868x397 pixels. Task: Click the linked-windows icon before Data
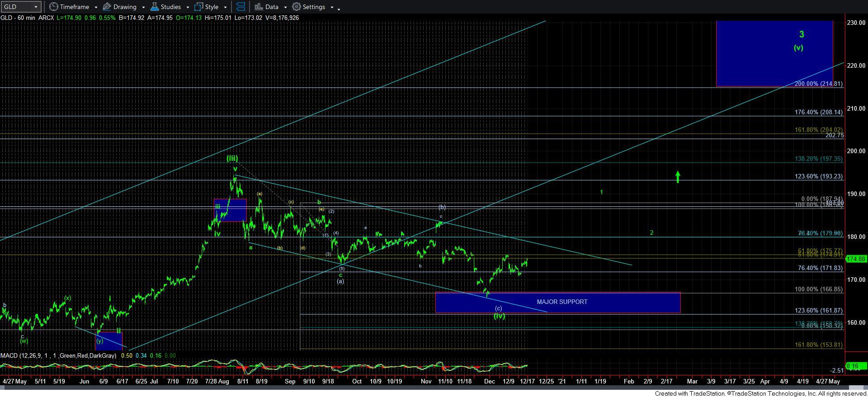point(241,7)
